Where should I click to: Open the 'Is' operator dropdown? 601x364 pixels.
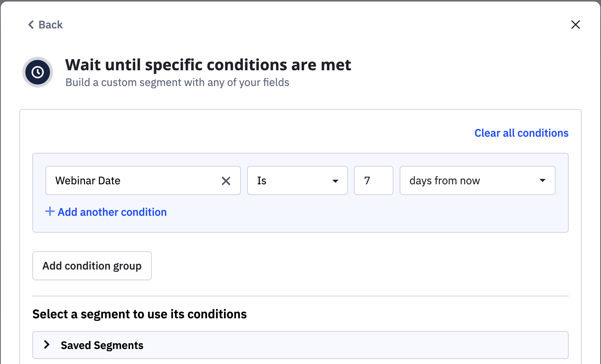[x=292, y=181]
